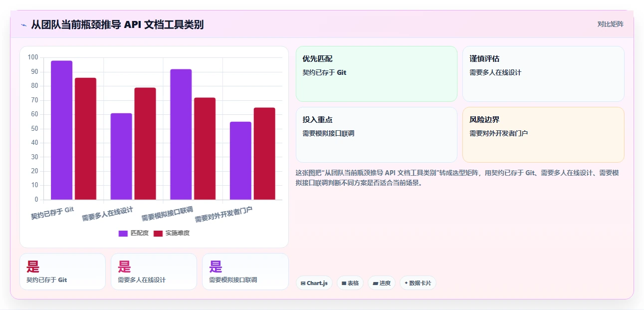Screen dimensions: 644x310
Task: Toggle the purple 匹配度 legend swatch
Action: (123, 233)
